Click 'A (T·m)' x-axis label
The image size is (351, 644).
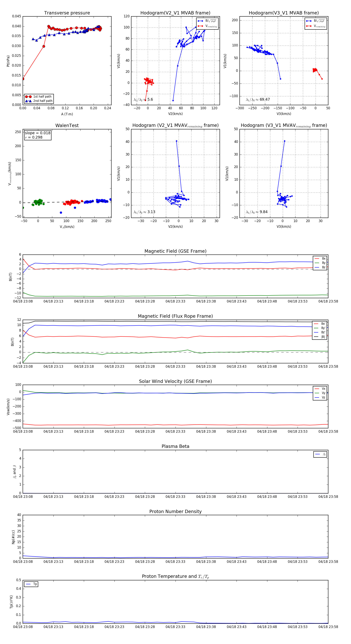click(x=67, y=114)
